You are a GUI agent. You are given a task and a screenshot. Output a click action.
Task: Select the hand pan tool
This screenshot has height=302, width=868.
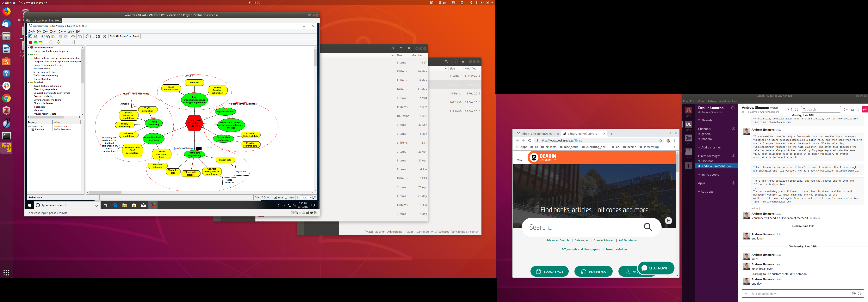coord(80,36)
